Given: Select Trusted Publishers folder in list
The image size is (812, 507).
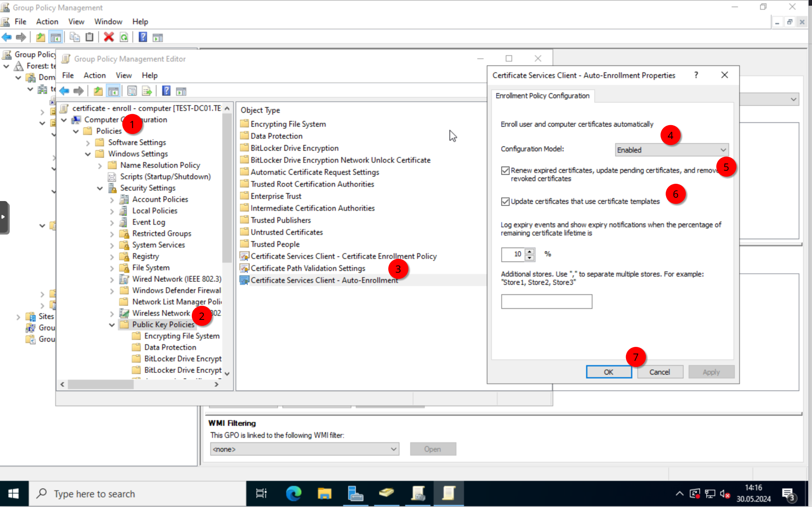Looking at the screenshot, I should tap(281, 220).
